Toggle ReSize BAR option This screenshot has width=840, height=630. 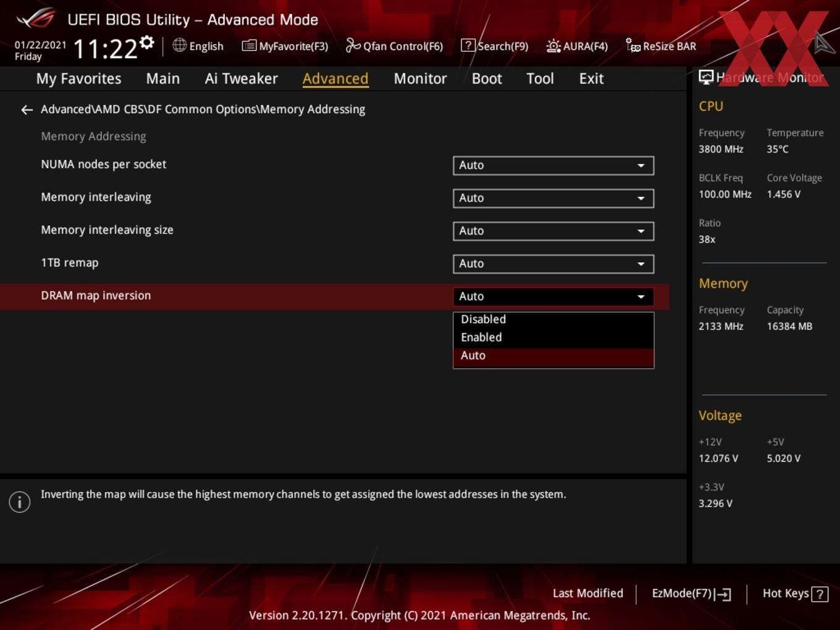click(x=661, y=46)
